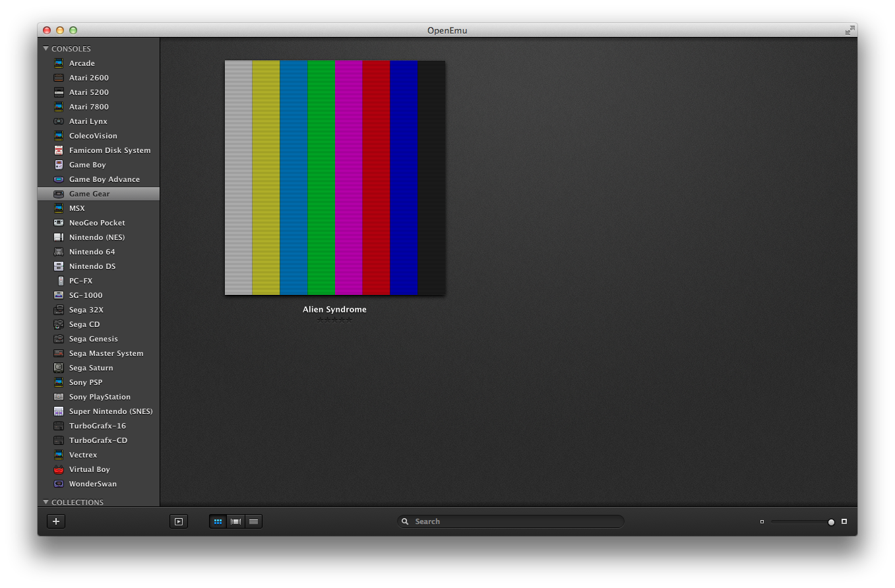Click the Sony PlayStation console icon
895x588 pixels.
pos(59,397)
